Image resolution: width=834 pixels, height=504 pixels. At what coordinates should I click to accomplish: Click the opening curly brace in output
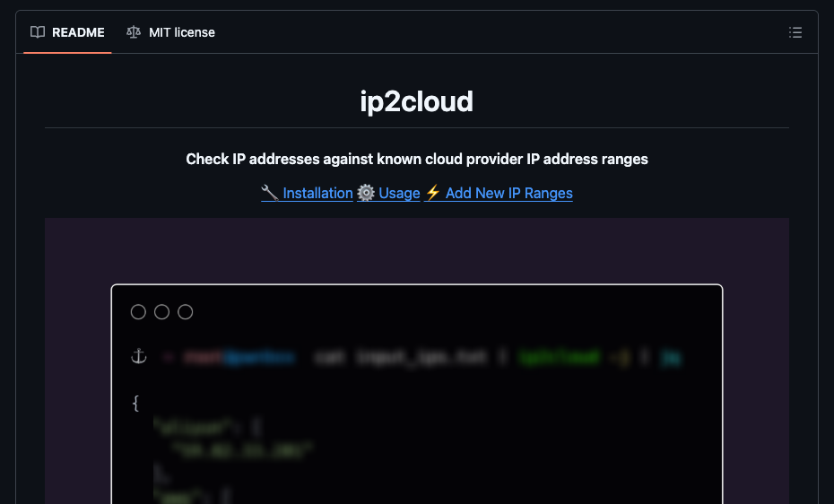pos(136,404)
